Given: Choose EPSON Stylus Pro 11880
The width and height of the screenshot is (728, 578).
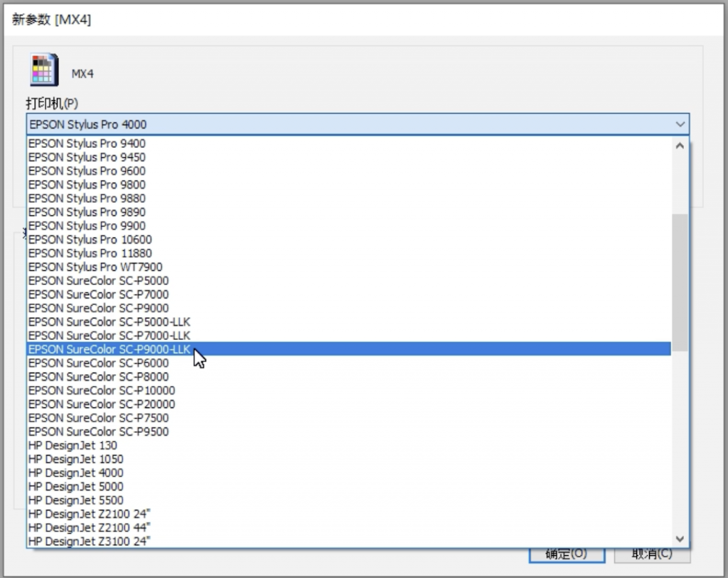Looking at the screenshot, I should [x=348, y=254].
